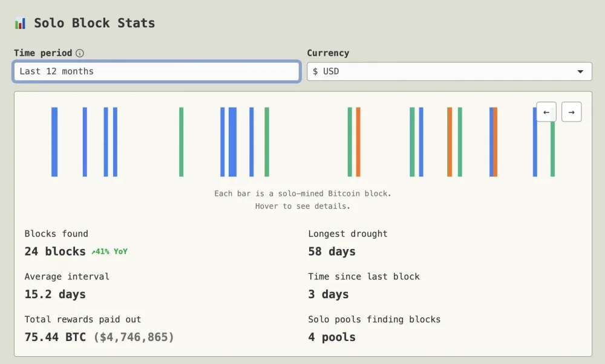Click the bar chart icon beside Solo Block Stats

20,24
